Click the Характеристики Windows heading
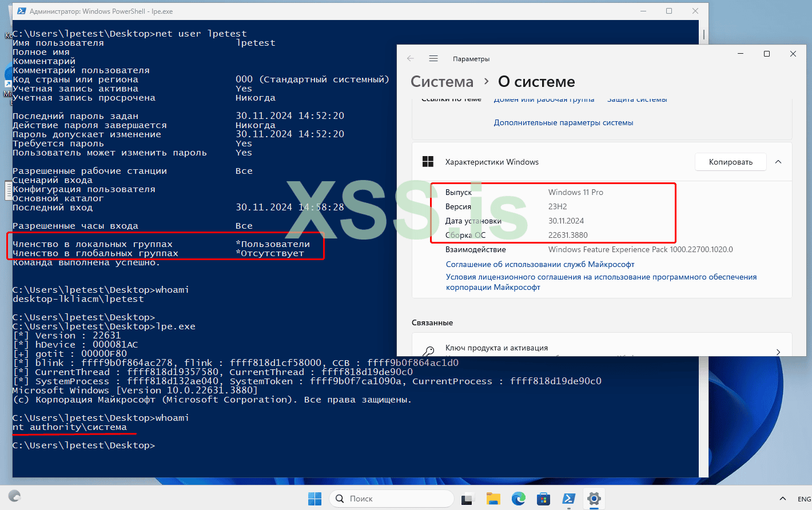This screenshot has width=812, height=510. coord(492,162)
